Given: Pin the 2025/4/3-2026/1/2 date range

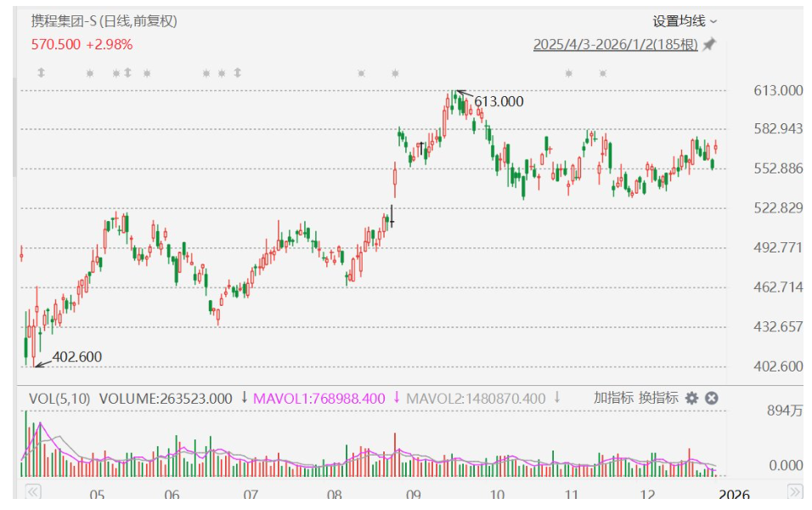Looking at the screenshot, I should (709, 45).
